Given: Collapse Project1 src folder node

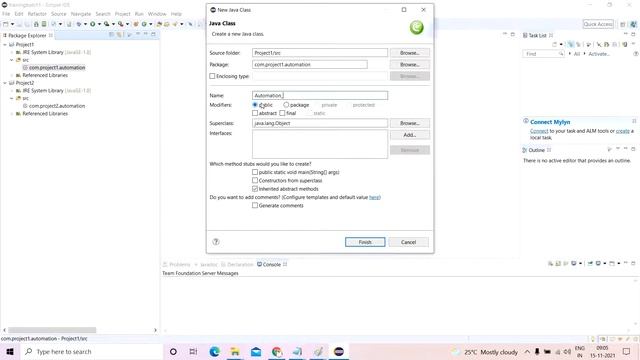Looking at the screenshot, I should (12, 60).
